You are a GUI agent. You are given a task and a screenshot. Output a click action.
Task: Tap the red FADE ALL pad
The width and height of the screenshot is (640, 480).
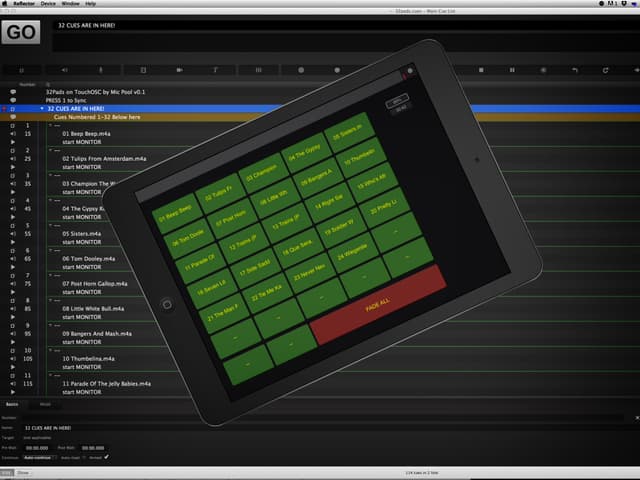tap(378, 304)
